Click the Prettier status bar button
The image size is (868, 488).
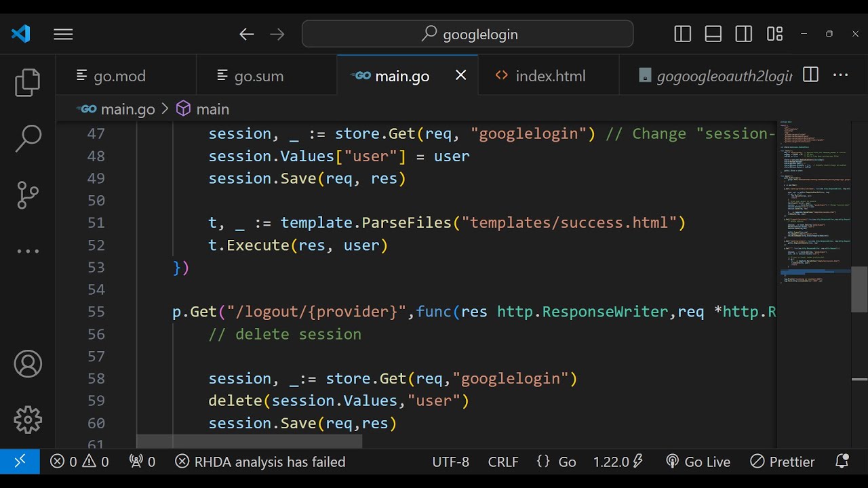(783, 462)
